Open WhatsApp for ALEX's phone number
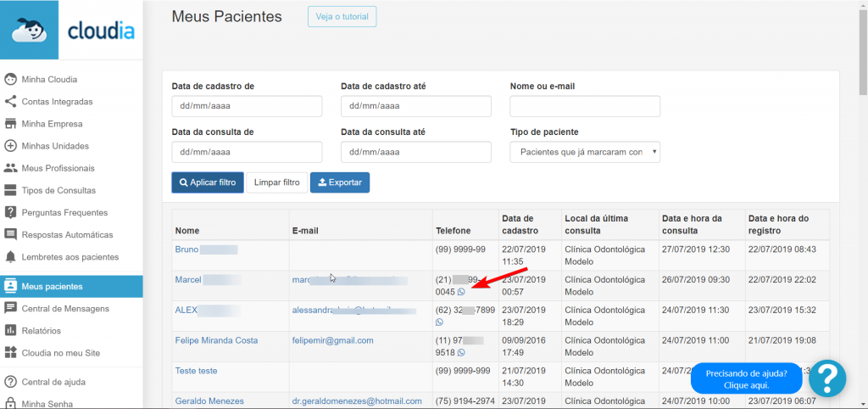The width and height of the screenshot is (868, 409). pyautogui.click(x=440, y=322)
